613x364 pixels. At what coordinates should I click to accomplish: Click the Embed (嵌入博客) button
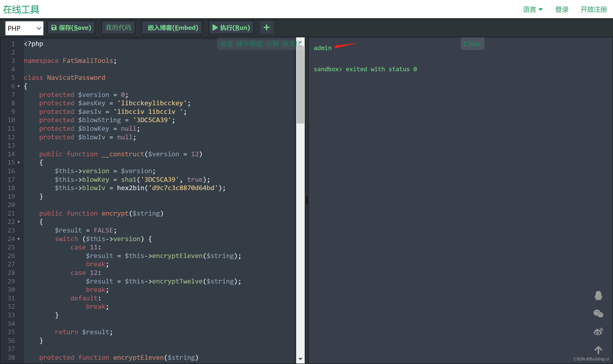click(x=172, y=28)
